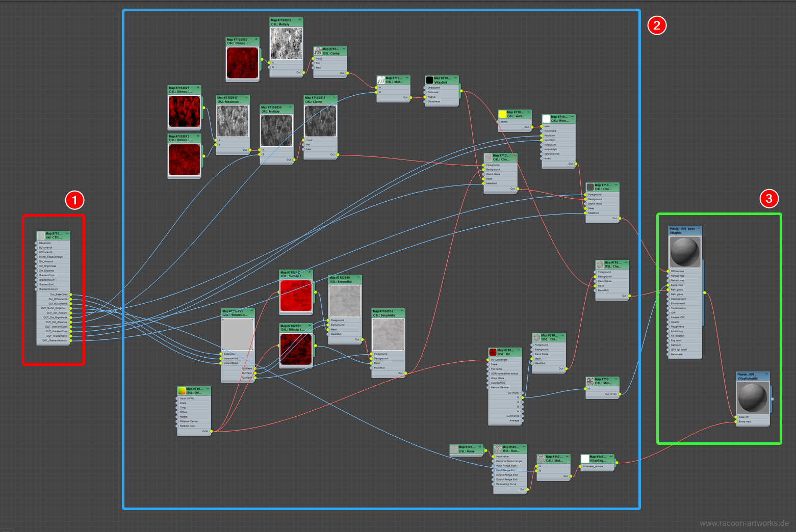The width and height of the screenshot is (796, 532).
Task: Click the Diffuse map socket on Plaster_001_base
Action: tap(668, 271)
